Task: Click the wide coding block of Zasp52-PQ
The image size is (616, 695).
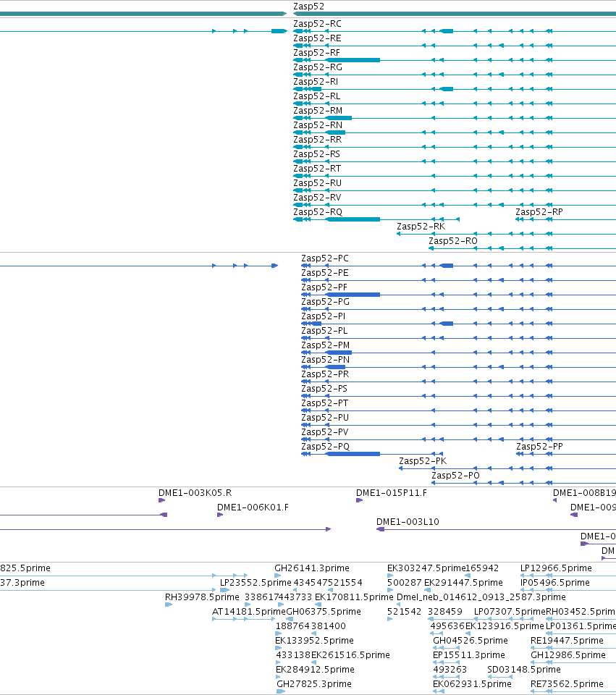Action: click(x=353, y=453)
